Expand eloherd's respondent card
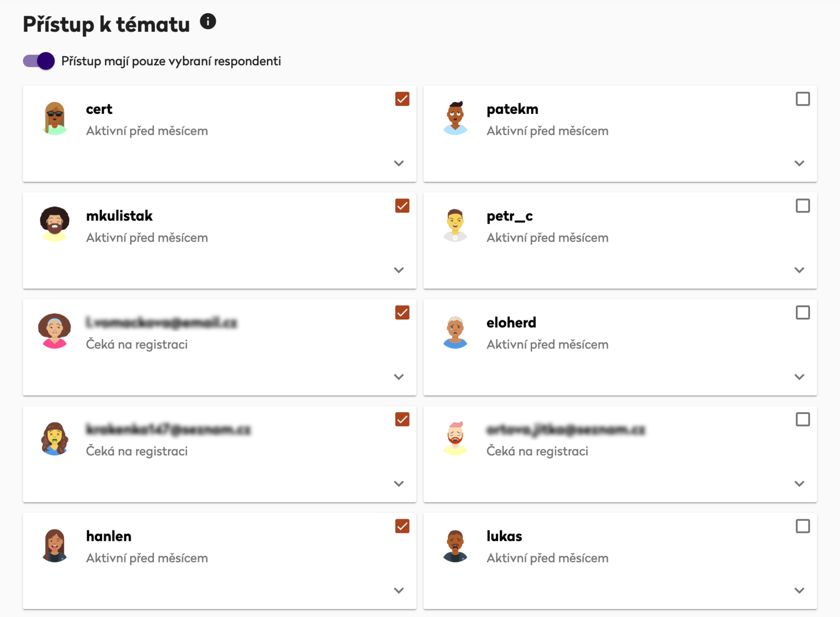Image resolution: width=840 pixels, height=617 pixels. [x=800, y=377]
